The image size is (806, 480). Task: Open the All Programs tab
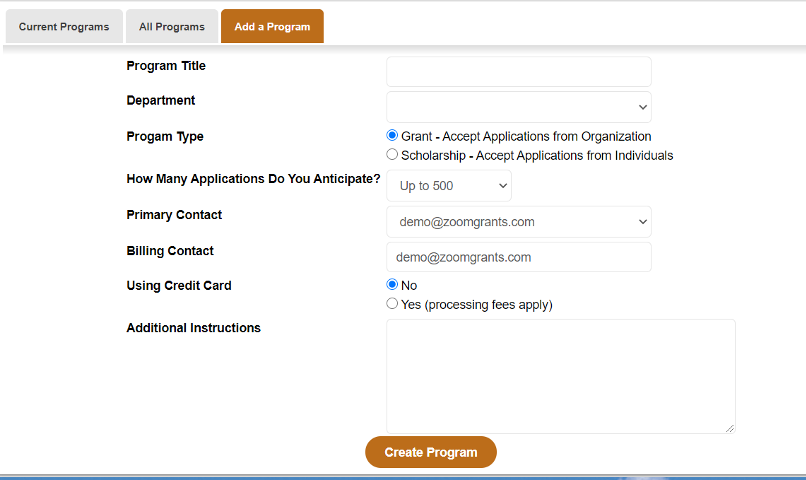(x=172, y=26)
